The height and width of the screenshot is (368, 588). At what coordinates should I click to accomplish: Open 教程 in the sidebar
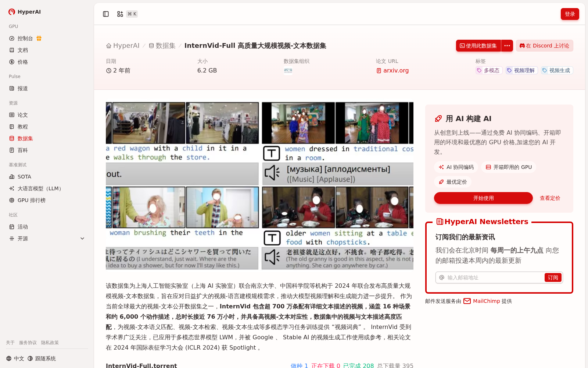[47, 127]
